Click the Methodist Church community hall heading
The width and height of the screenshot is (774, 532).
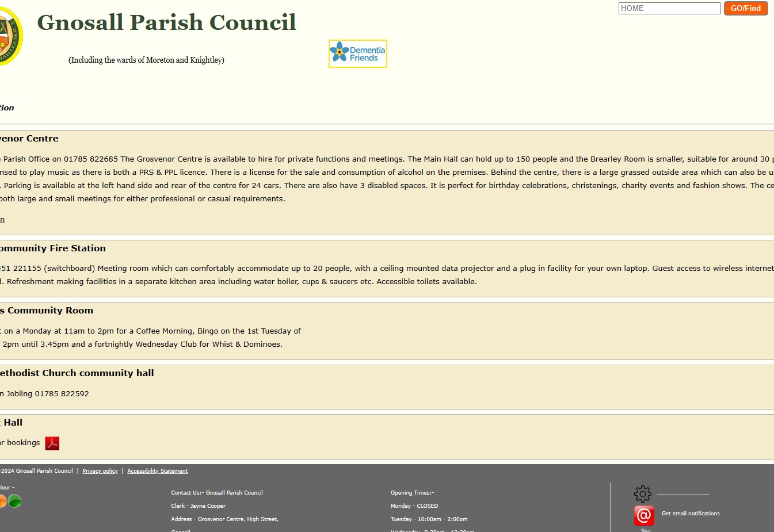(x=77, y=373)
